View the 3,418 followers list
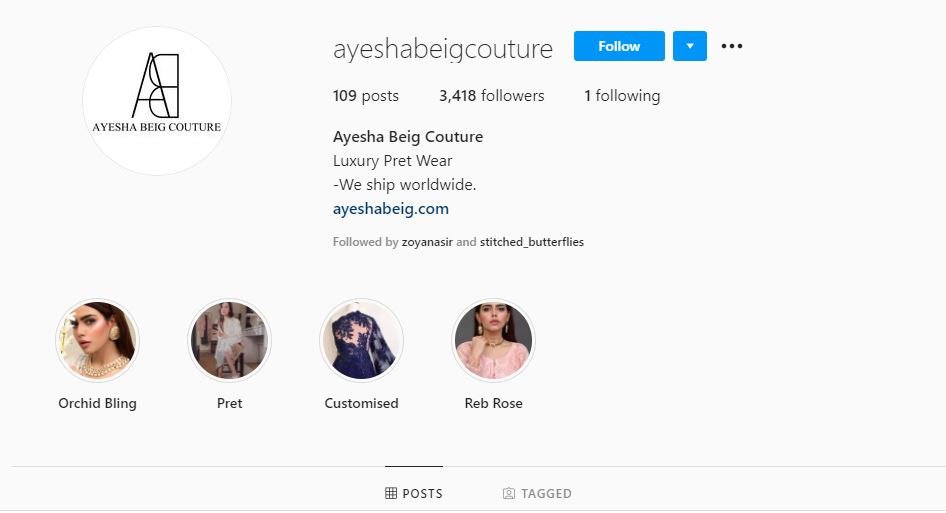The height and width of the screenshot is (513, 946). [491, 96]
